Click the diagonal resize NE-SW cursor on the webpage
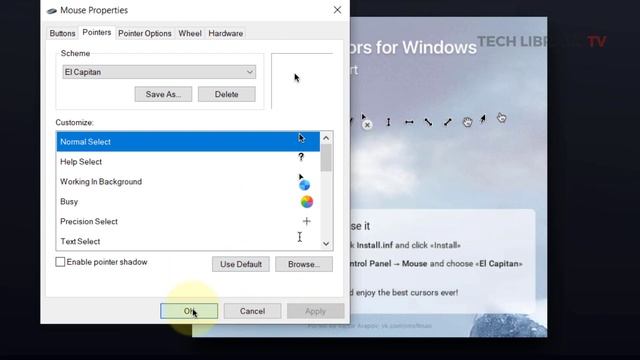The height and width of the screenshot is (360, 640). (x=448, y=122)
